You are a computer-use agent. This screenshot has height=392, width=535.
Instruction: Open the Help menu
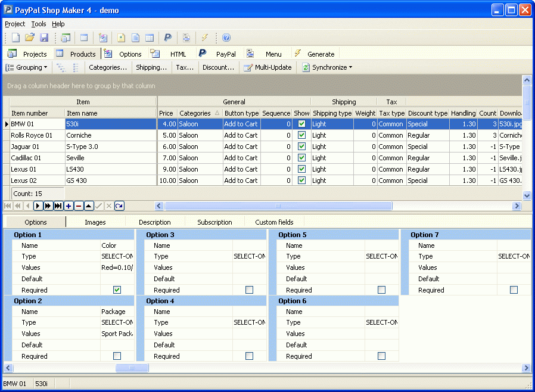click(x=58, y=24)
